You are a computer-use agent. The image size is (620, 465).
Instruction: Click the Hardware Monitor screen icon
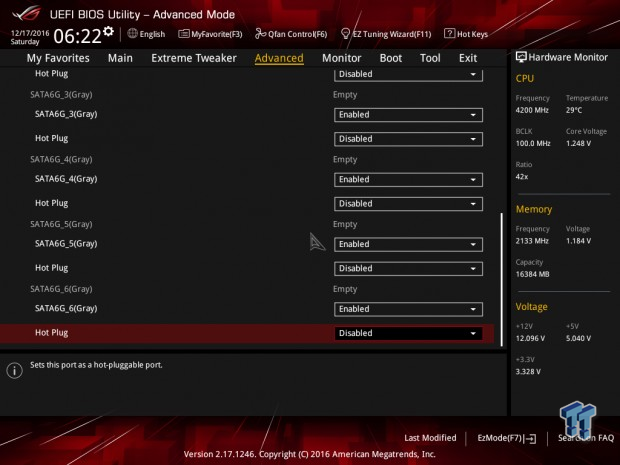click(521, 57)
